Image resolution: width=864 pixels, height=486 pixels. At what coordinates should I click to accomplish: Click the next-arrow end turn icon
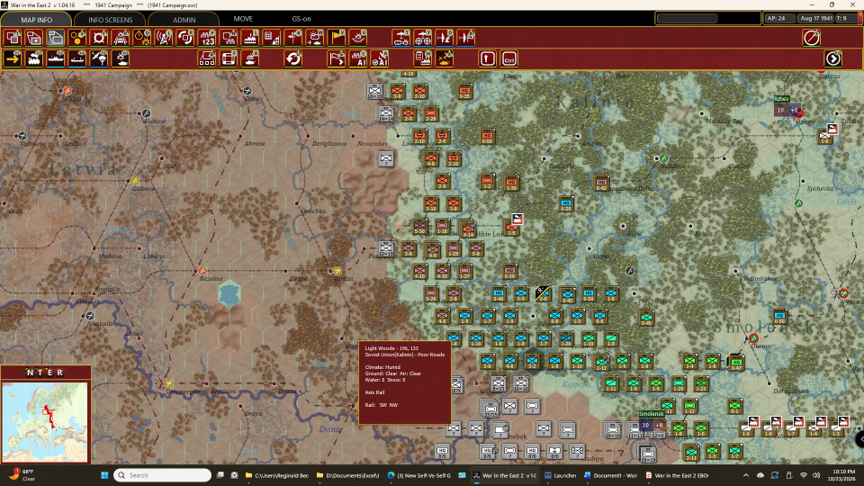click(833, 58)
